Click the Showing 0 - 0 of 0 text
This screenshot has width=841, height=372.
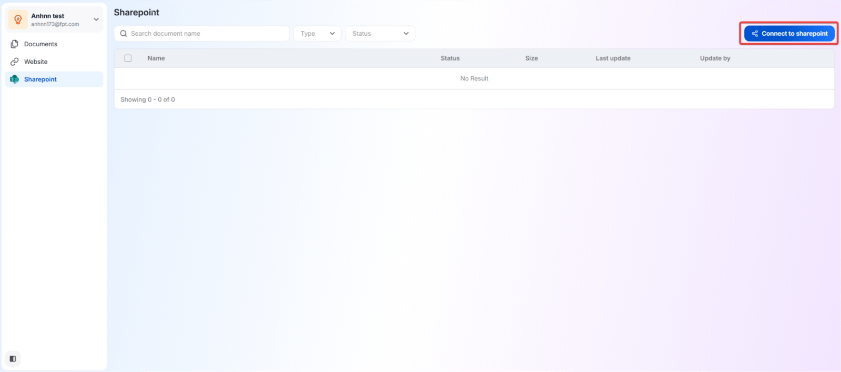coord(148,99)
